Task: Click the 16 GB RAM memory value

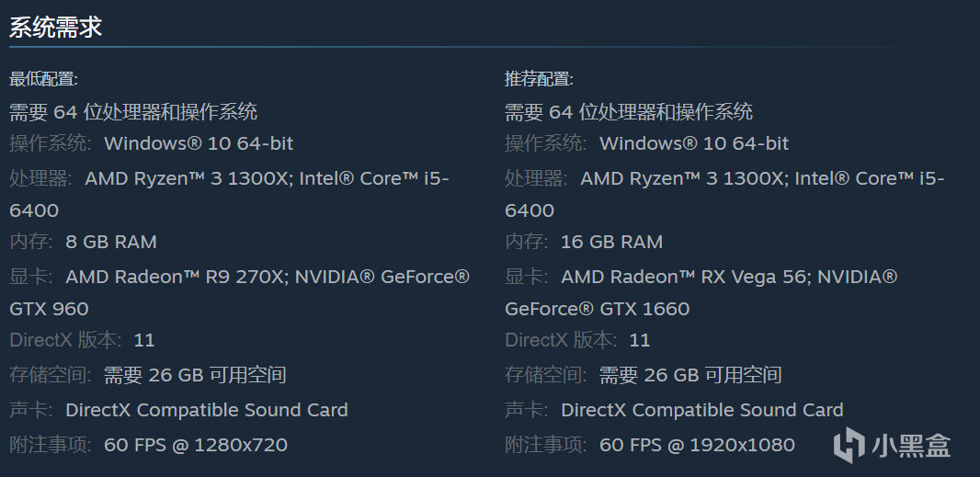Action: pos(611,242)
